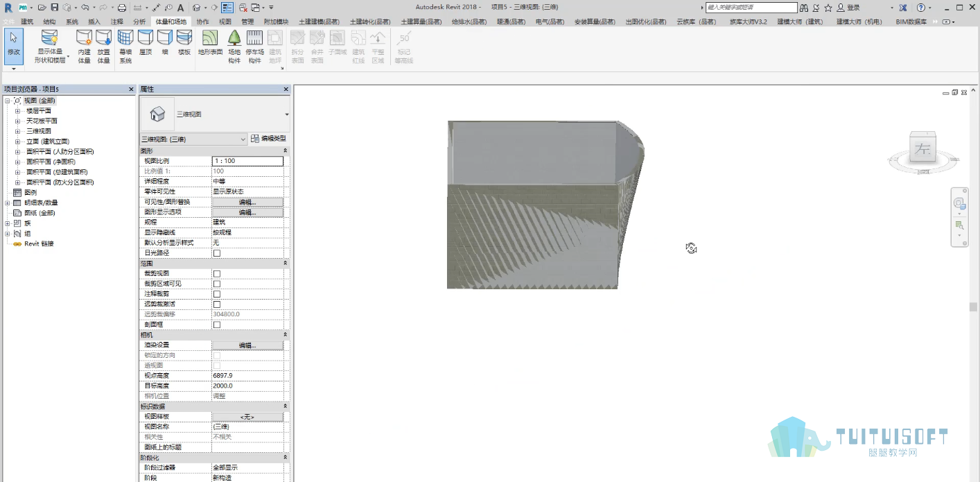Pick the 幕墙系统 curtain system tool
This screenshot has height=482, width=980.
pos(125,46)
